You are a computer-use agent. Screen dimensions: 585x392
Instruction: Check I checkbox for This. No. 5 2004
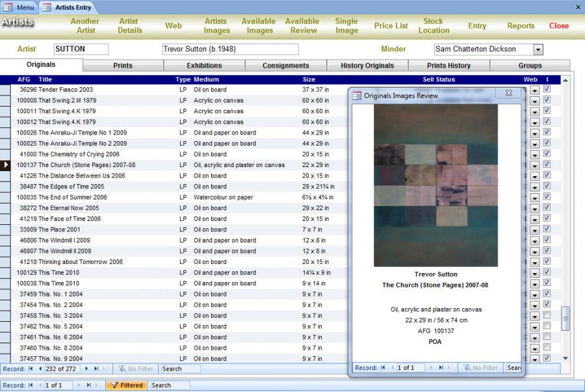tap(547, 326)
